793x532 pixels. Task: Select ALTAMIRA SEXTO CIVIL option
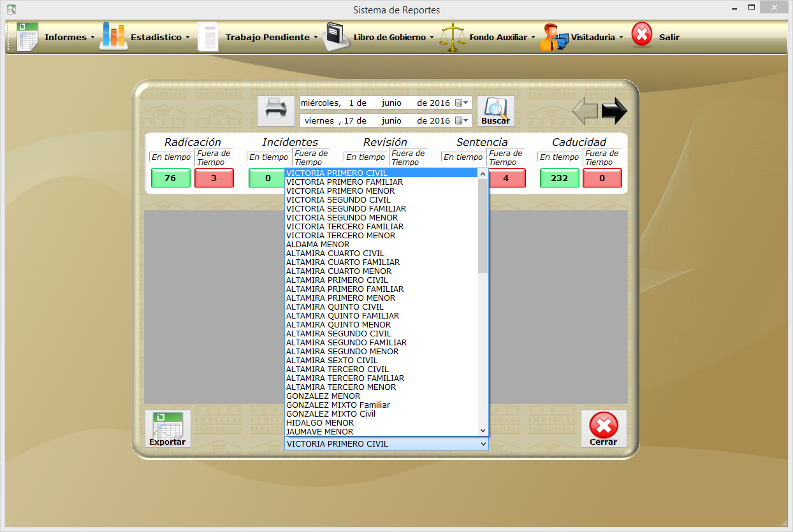pyautogui.click(x=381, y=360)
